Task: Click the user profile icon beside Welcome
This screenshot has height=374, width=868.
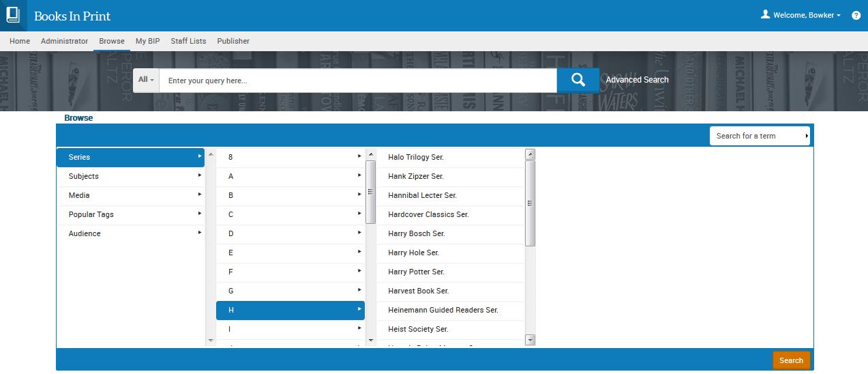Action: click(765, 14)
